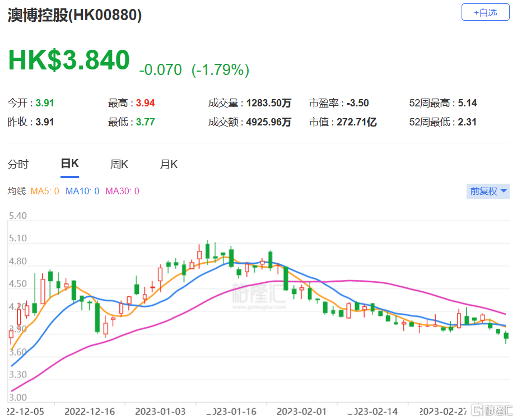Click the MA5 moving average label

tap(44, 191)
